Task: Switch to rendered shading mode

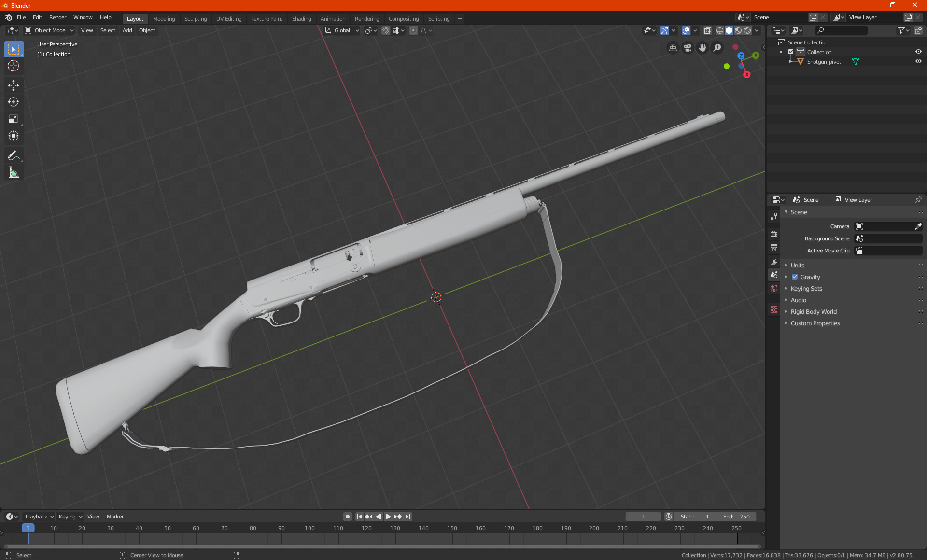Action: 747,30
